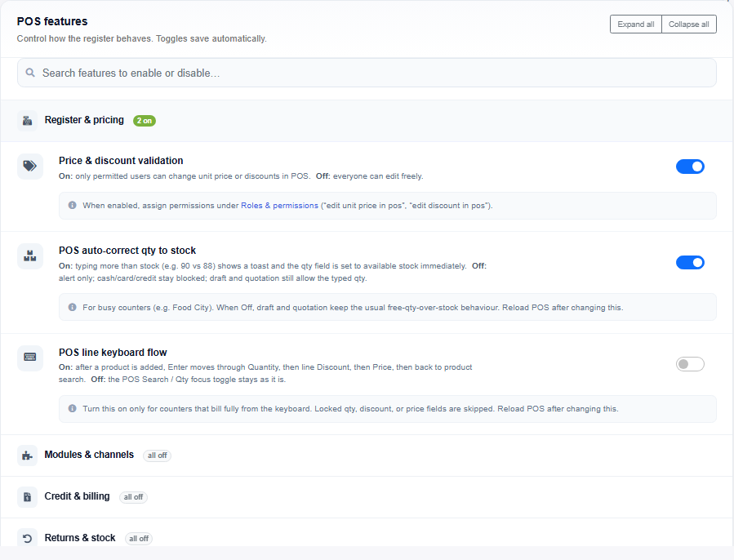Image resolution: width=734 pixels, height=560 pixels.
Task: Focus the Search features input field
Action: pyautogui.click(x=367, y=73)
